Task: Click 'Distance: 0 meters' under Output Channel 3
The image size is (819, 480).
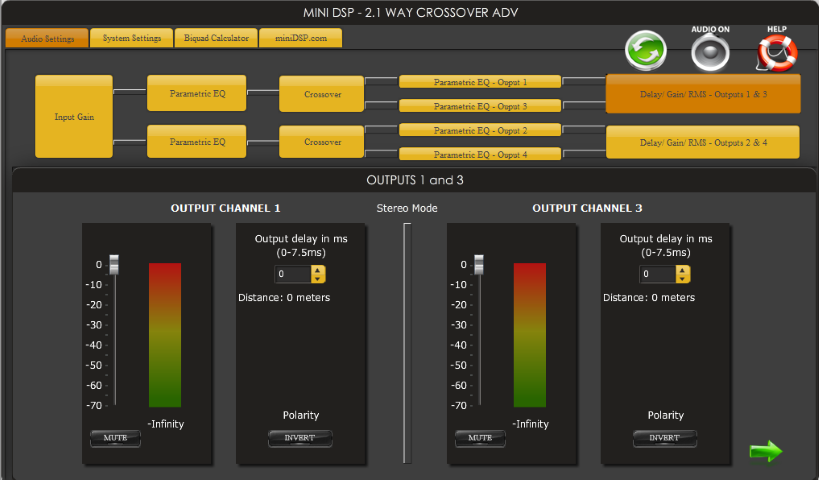Action: click(x=649, y=298)
